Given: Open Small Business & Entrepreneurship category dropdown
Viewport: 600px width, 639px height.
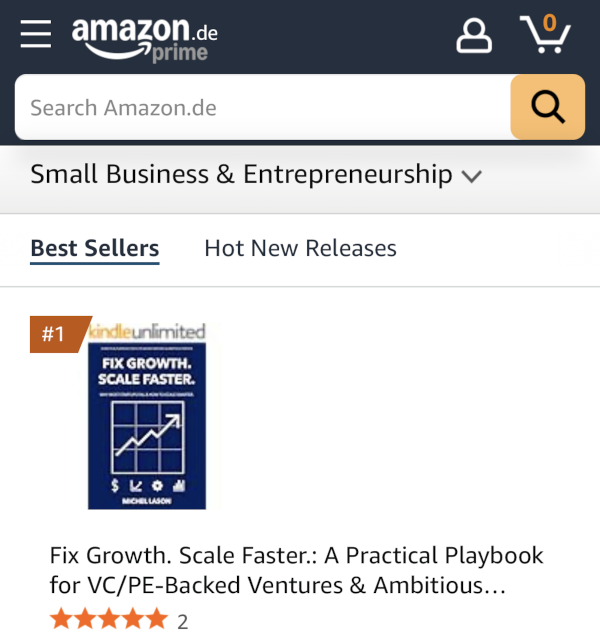Looking at the screenshot, I should (241, 175).
